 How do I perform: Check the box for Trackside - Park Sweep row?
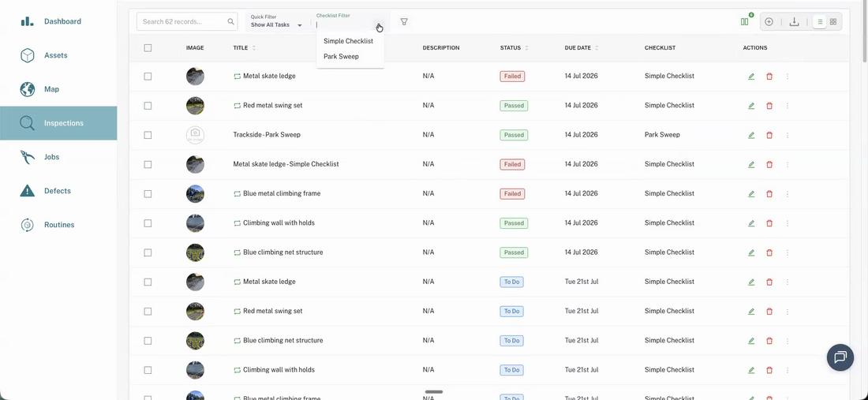click(148, 135)
